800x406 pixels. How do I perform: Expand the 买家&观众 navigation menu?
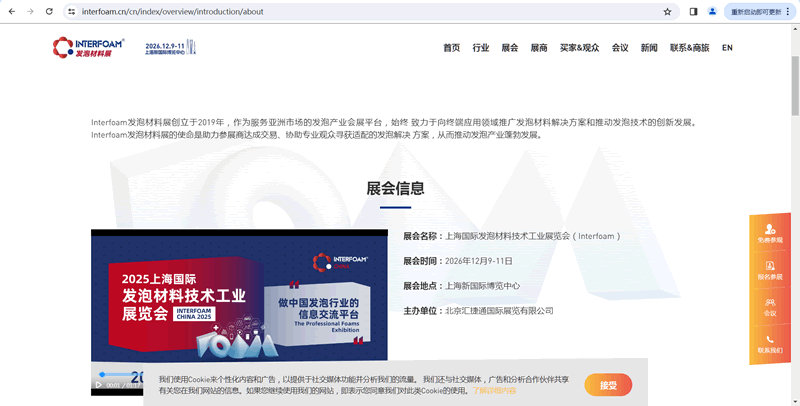click(x=579, y=48)
